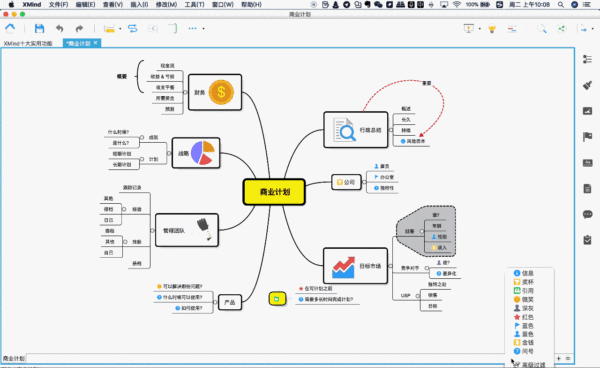600x368 pixels.
Task: Share the map with the green share icon
Action: (x=561, y=28)
